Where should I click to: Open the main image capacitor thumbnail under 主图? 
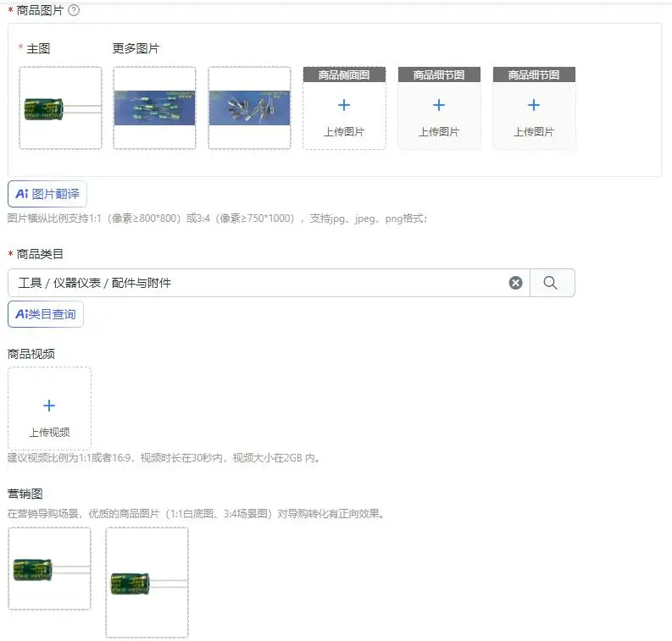point(60,108)
